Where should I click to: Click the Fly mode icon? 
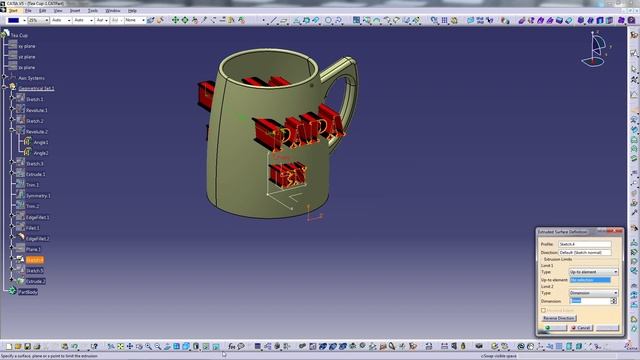(x=111, y=347)
